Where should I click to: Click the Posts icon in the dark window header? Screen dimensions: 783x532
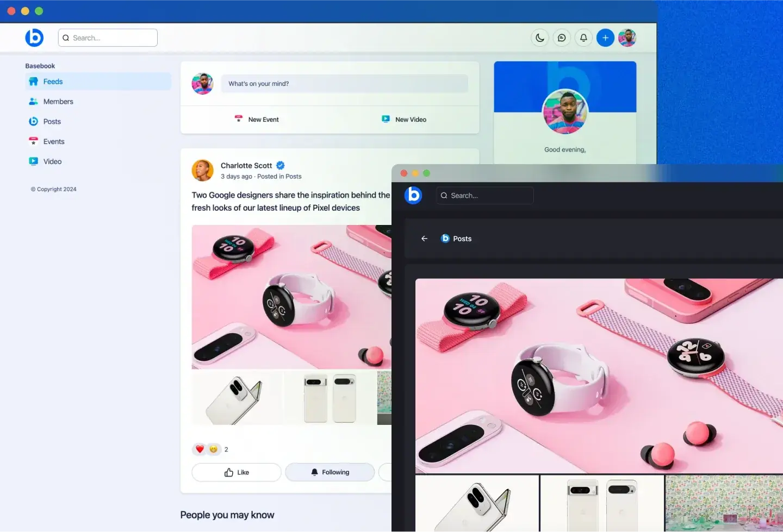pyautogui.click(x=445, y=239)
